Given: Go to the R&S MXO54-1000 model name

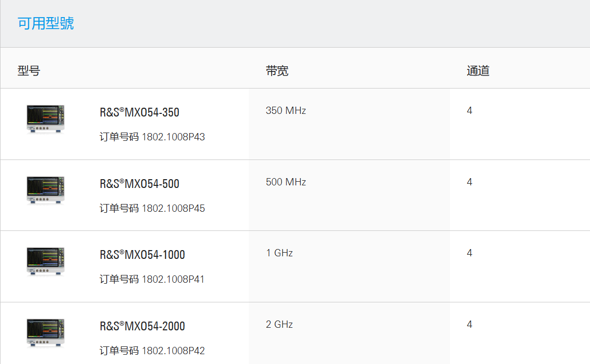Looking at the screenshot, I should (142, 255).
